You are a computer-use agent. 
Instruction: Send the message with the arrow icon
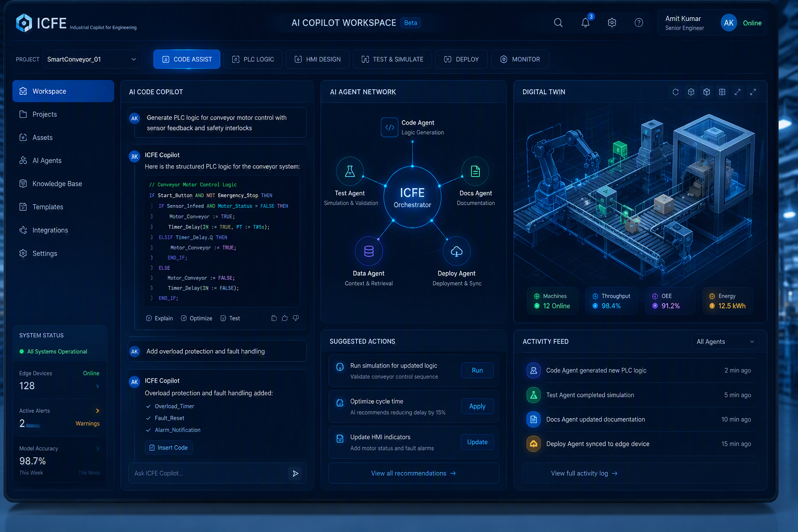(x=295, y=473)
